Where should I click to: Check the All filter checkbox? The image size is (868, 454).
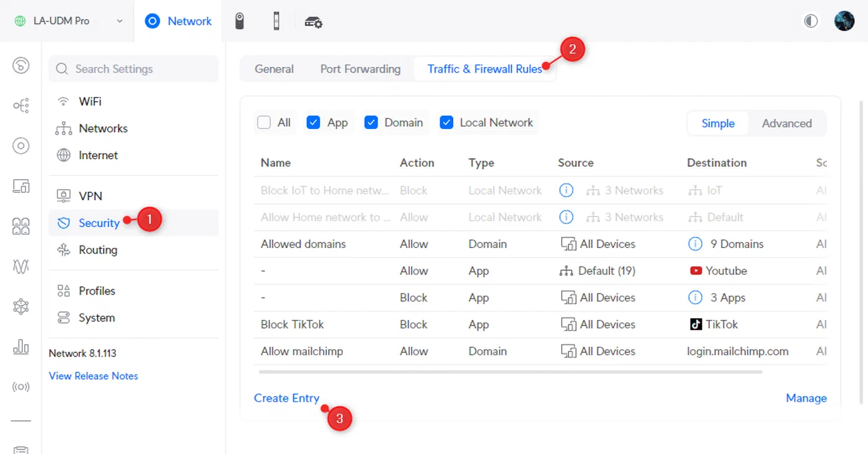pyautogui.click(x=264, y=123)
